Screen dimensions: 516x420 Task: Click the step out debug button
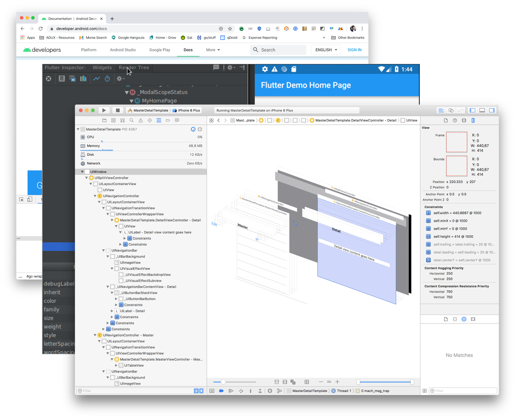point(260,391)
